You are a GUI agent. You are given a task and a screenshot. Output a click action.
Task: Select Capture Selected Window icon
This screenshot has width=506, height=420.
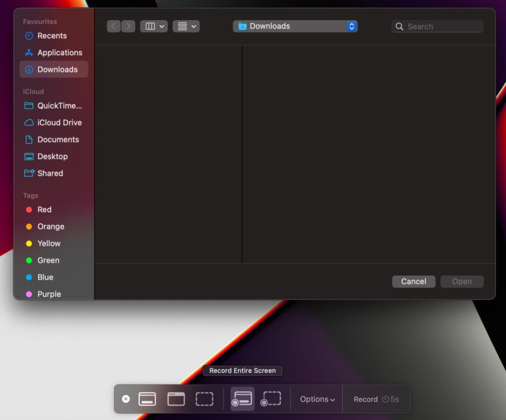(176, 399)
